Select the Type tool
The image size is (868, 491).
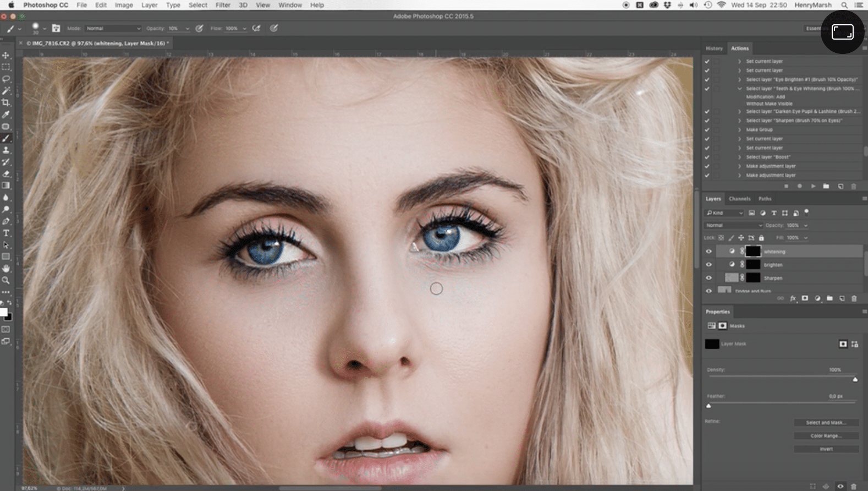(6, 233)
